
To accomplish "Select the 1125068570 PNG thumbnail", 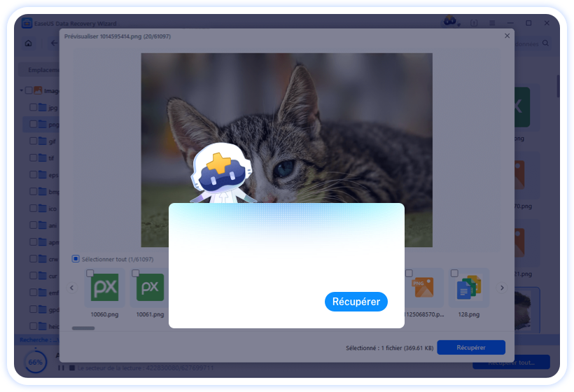I will (423, 288).
